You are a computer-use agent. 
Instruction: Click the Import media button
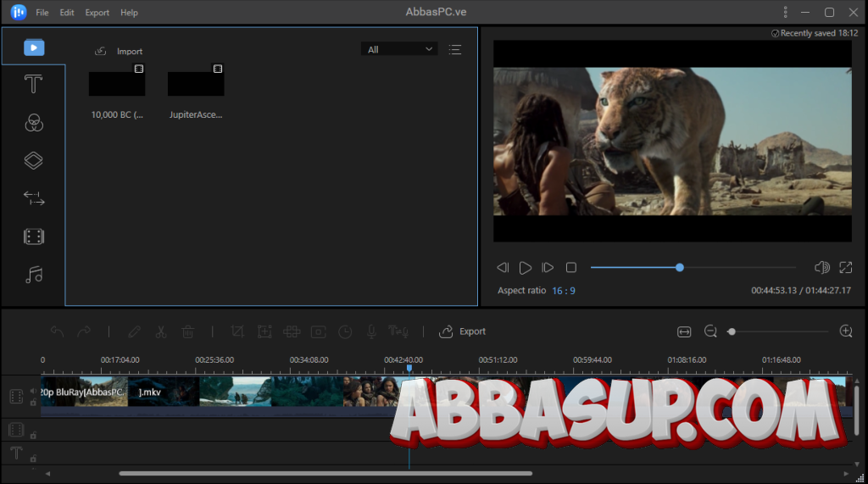click(x=119, y=51)
